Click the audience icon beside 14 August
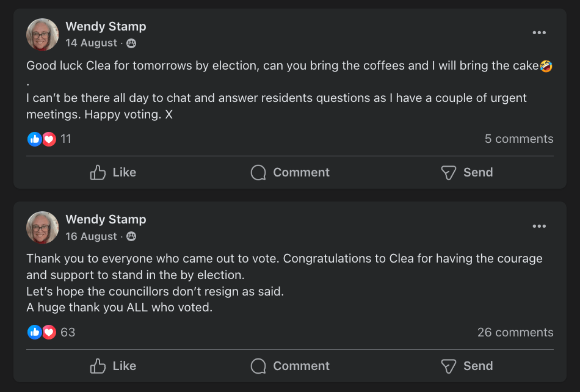 (131, 43)
